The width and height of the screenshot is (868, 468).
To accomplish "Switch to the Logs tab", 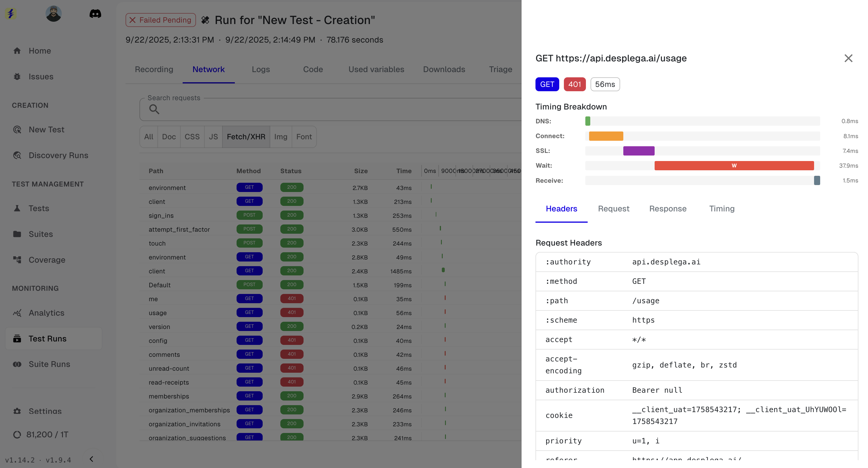I will pyautogui.click(x=260, y=69).
